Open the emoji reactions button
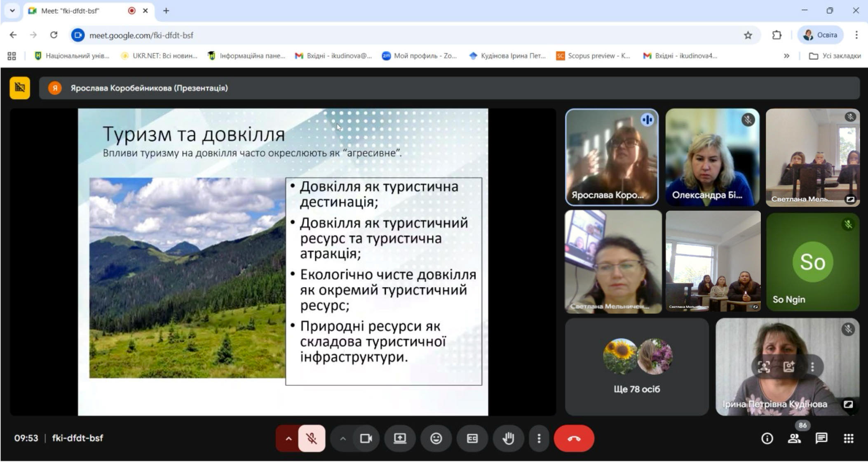 tap(436, 438)
